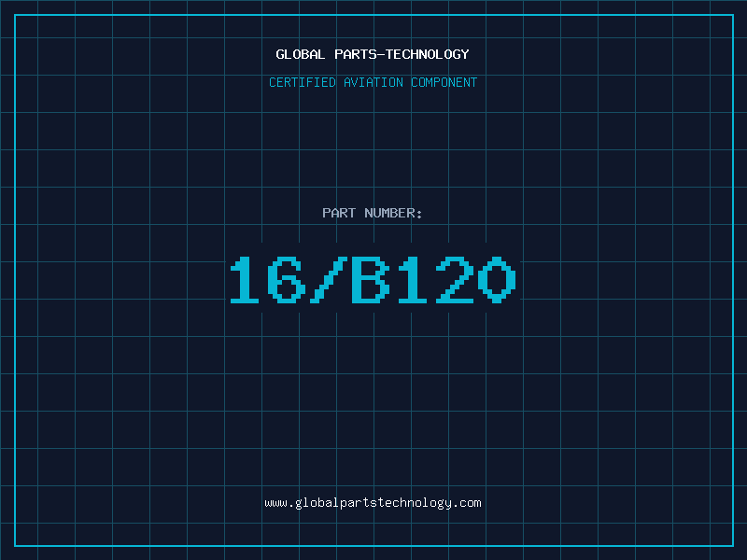Click the GLOBAL PARTS-TECHNOLOGY heading
747x560 pixels.
point(373,54)
